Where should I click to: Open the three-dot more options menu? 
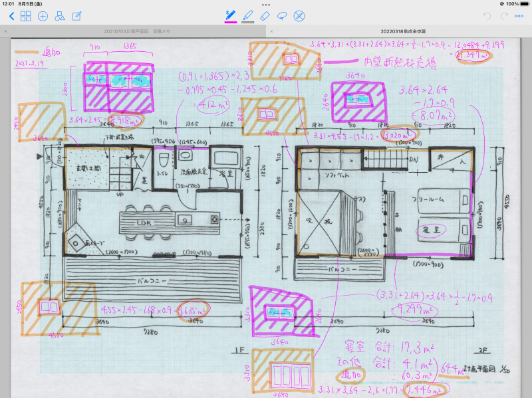point(520,15)
